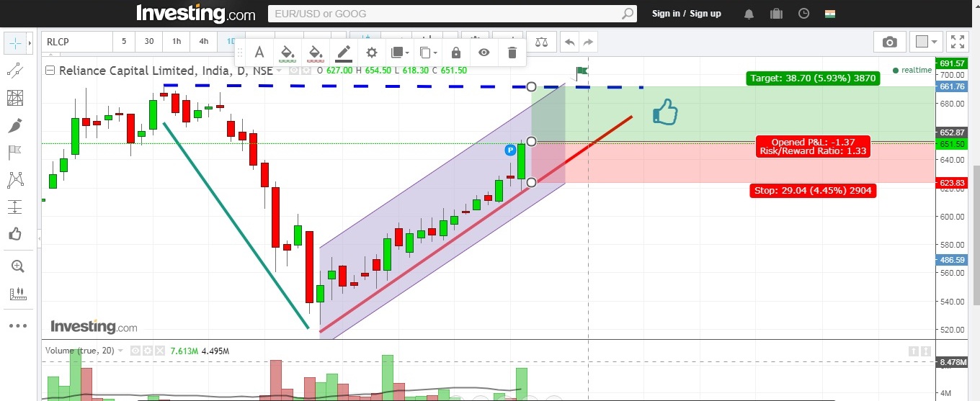
Task: Click the blue P marker on chart
Action: pos(510,150)
